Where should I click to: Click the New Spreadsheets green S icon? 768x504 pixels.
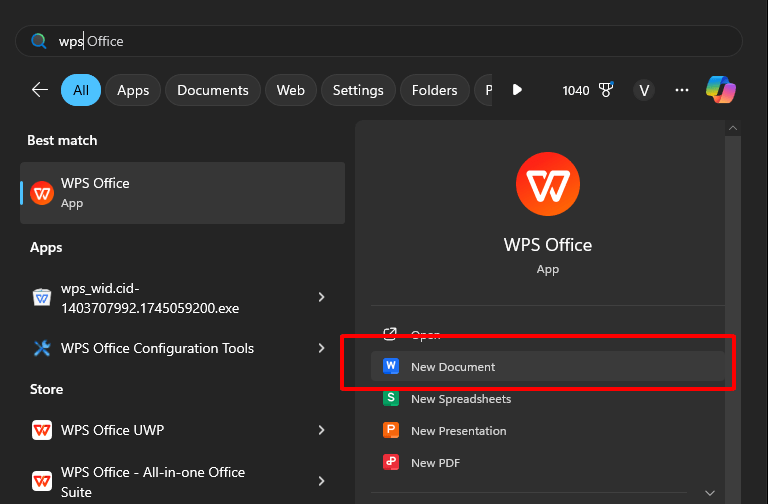391,399
